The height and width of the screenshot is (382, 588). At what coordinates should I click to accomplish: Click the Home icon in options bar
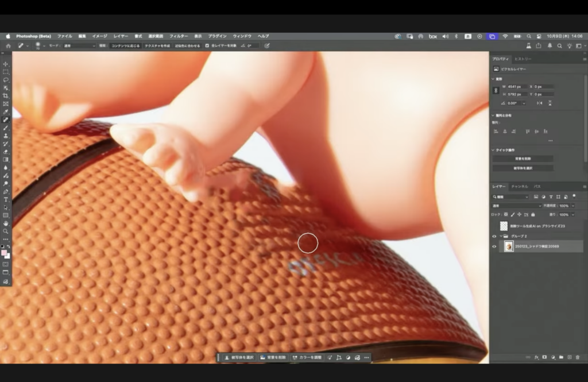point(8,45)
